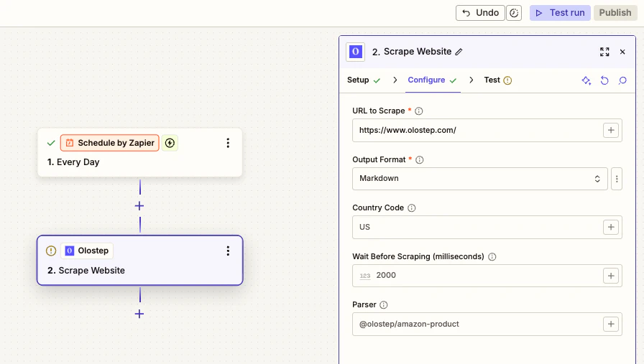This screenshot has height=364, width=644.
Task: Click the Olostep app badge on canvas
Action: (x=87, y=251)
